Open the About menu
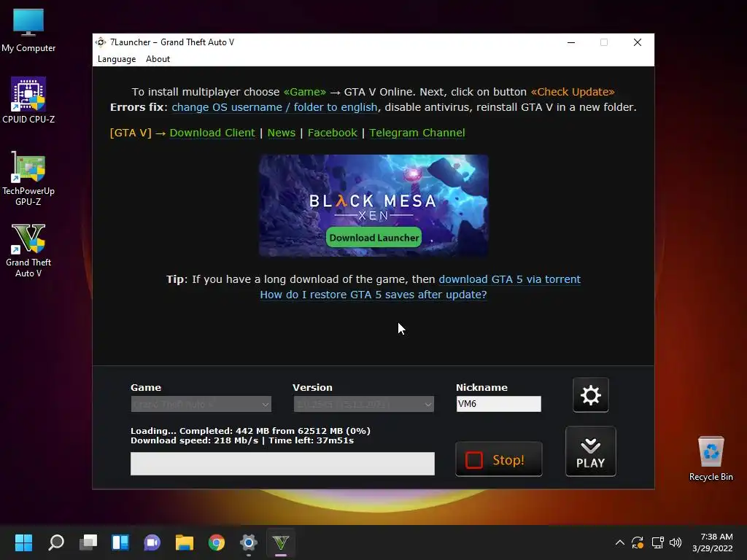Viewport: 747px width, 560px height. pos(158,59)
